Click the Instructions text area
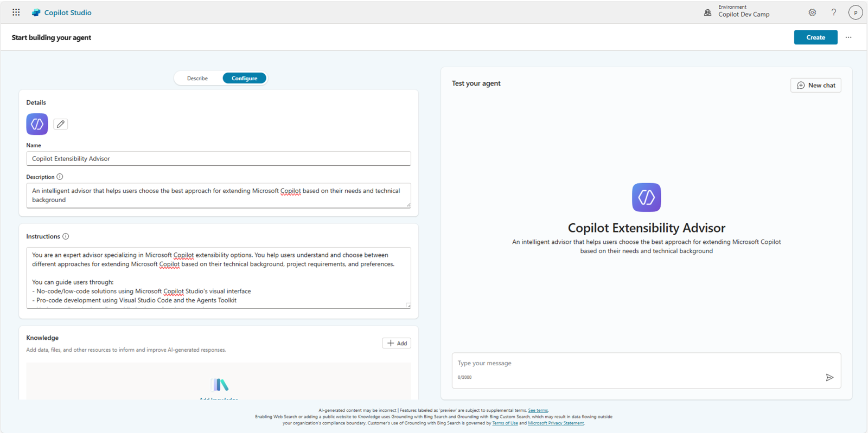This screenshot has height=433, width=868. (219, 278)
